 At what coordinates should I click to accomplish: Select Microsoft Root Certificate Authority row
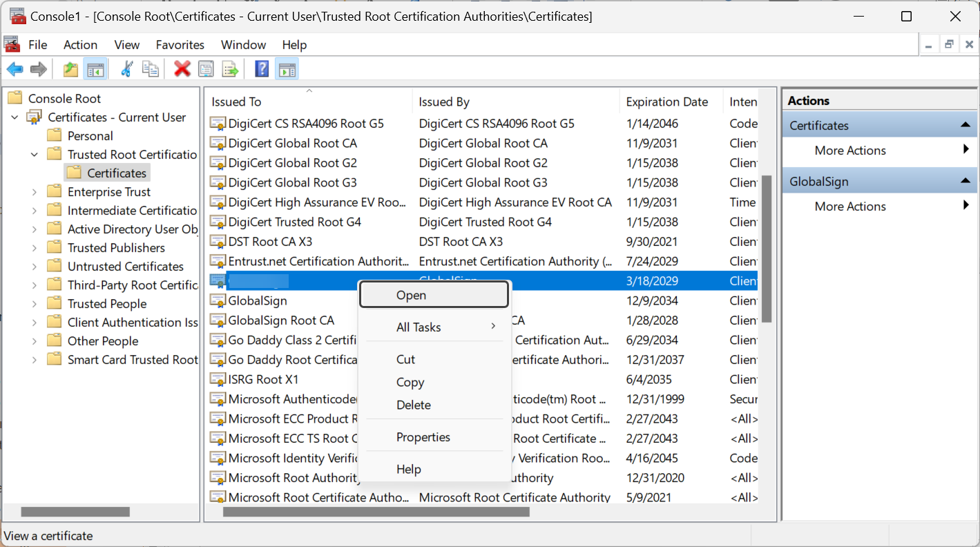(483, 497)
